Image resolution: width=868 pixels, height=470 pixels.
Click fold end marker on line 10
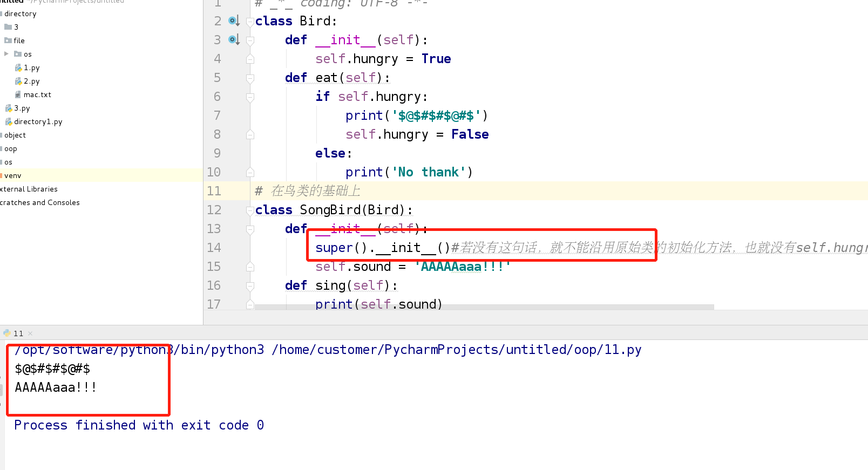[x=250, y=172]
